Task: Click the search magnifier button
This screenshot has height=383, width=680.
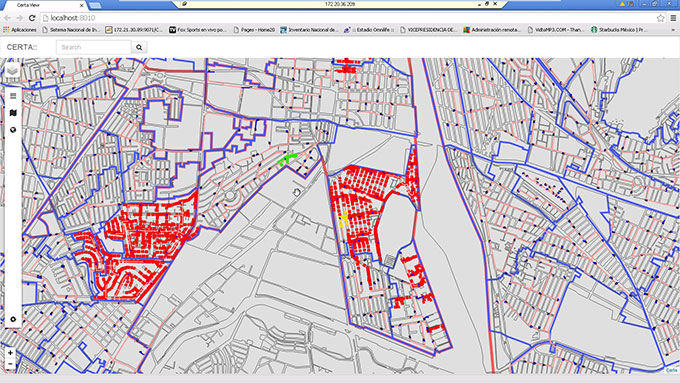Action: 139,47
